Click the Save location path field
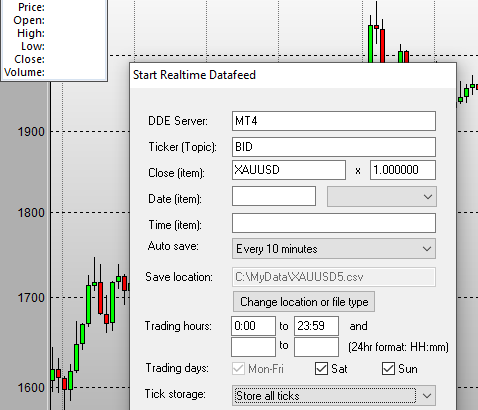The image size is (478, 410). coord(334,277)
